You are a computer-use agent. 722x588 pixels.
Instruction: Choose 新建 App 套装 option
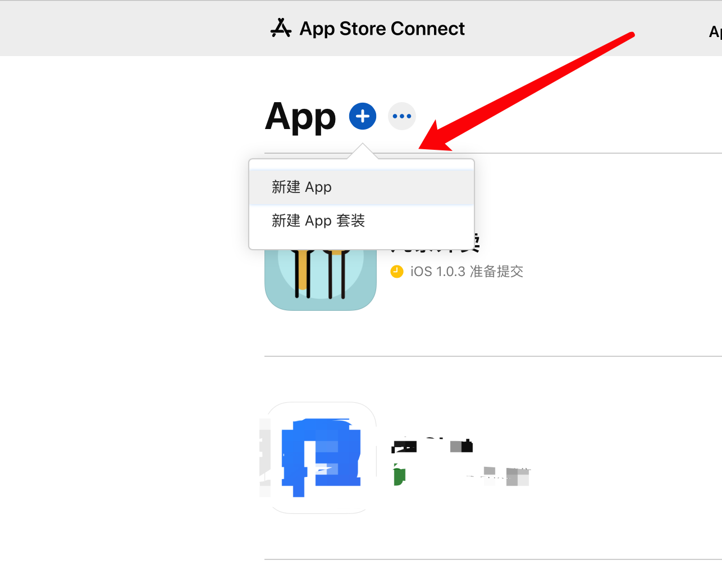tap(318, 220)
